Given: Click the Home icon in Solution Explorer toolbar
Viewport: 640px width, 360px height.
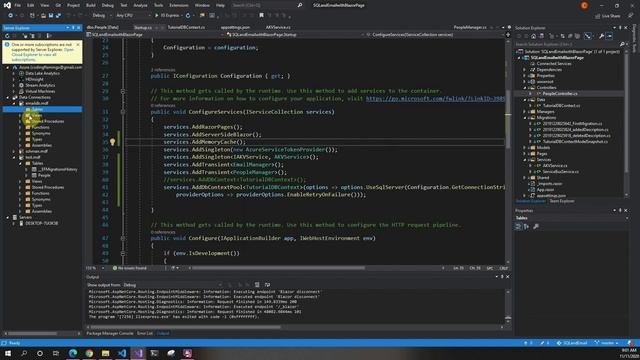Looking at the screenshot, I should pos(533,36).
